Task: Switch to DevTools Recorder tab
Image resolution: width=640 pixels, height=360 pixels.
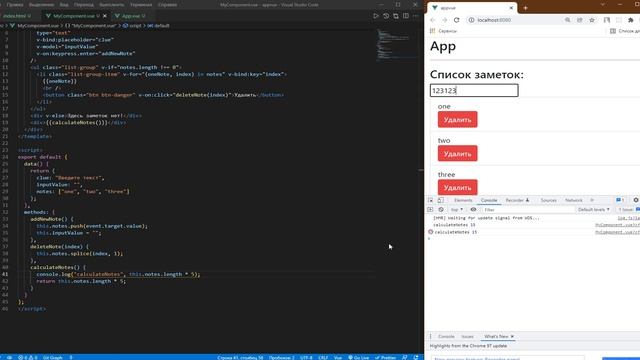Action: (517, 200)
